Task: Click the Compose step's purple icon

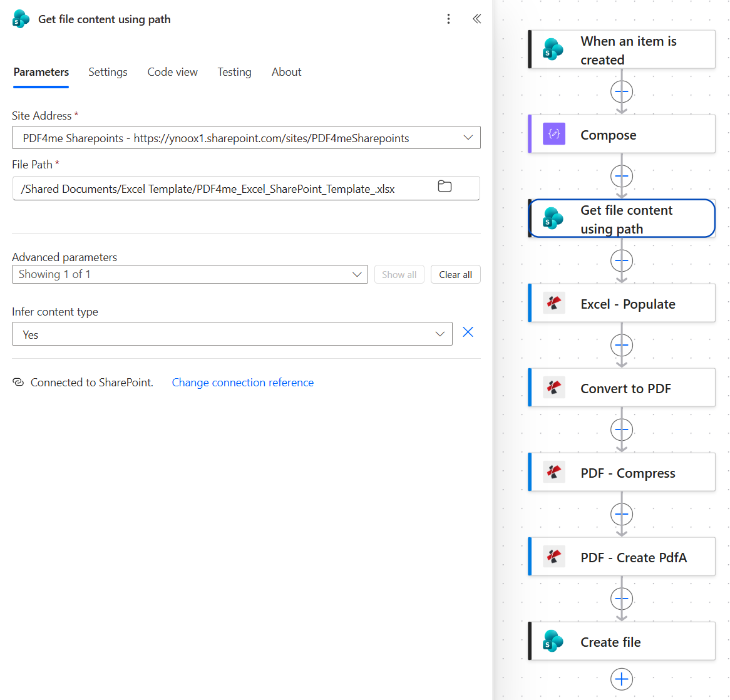Action: [554, 134]
